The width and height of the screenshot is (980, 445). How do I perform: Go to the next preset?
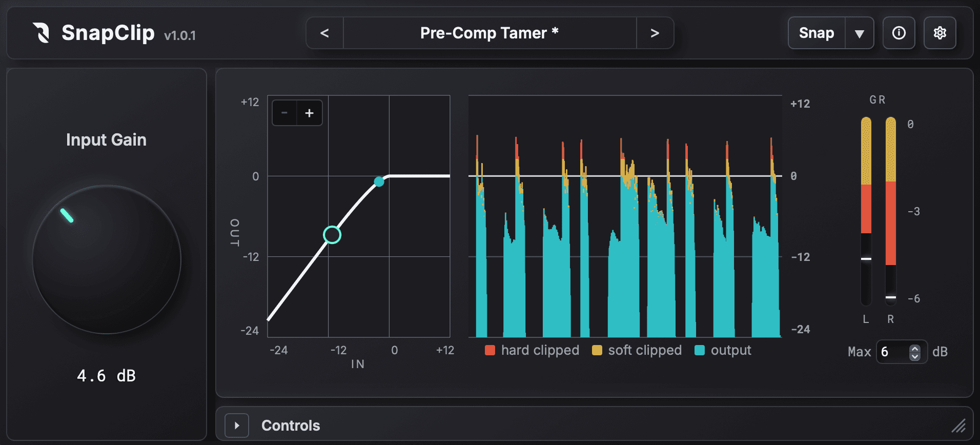tap(655, 33)
